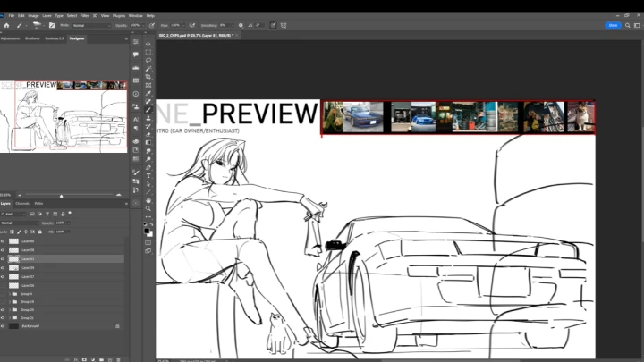Toggle visibility of Layer 61
The image size is (644, 362).
[x=3, y=259]
